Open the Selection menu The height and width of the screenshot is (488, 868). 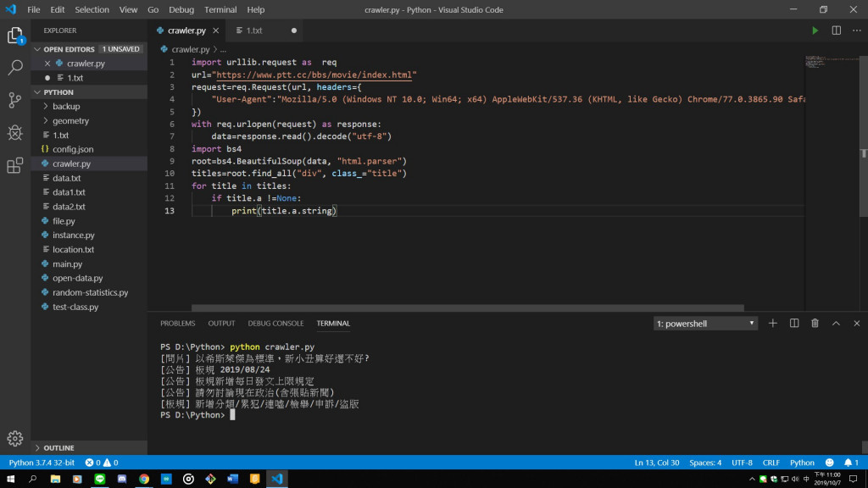(x=92, y=9)
